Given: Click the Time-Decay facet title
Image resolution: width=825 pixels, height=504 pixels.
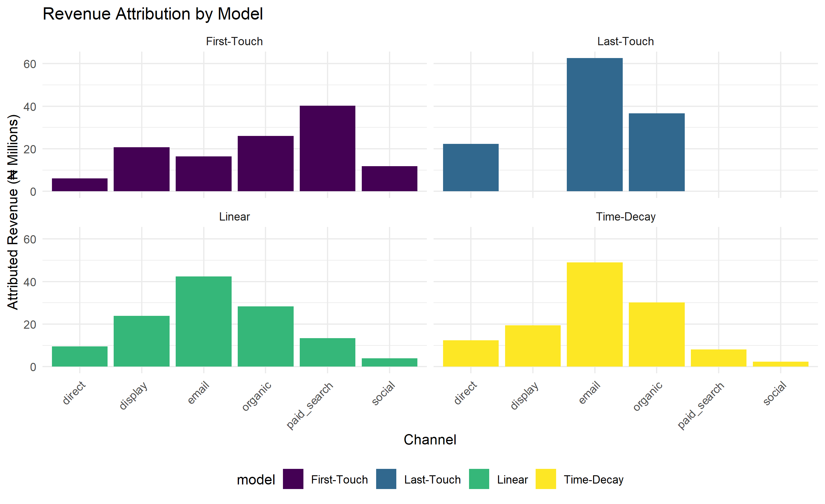Looking at the screenshot, I should pos(625,217).
